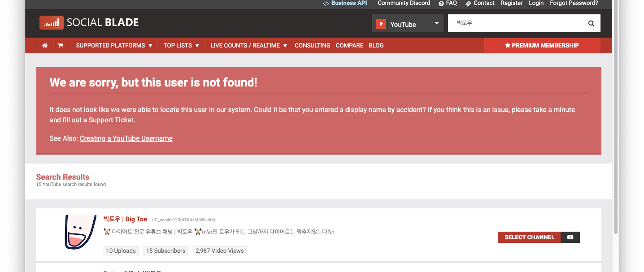Viewport: 644px width, 272px height.
Task: Go to home via house icon
Action: [x=45, y=46]
